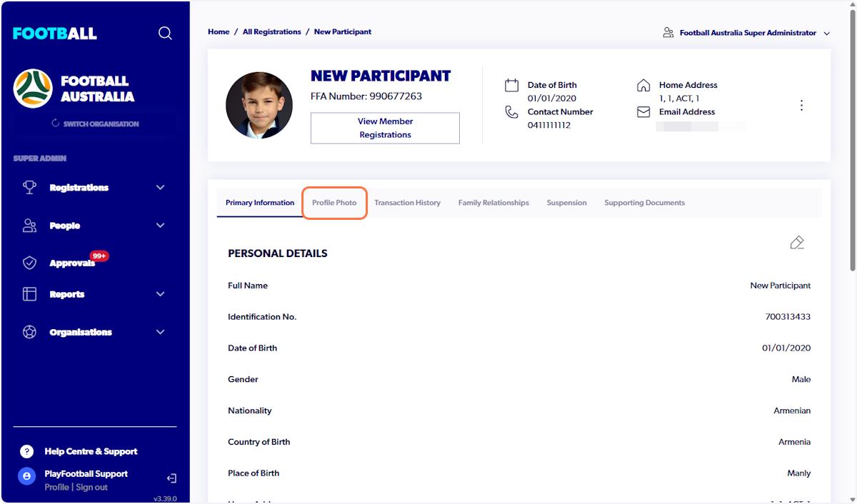Click the Gender value Male
Image resolution: width=857 pixels, height=504 pixels.
[801, 380]
